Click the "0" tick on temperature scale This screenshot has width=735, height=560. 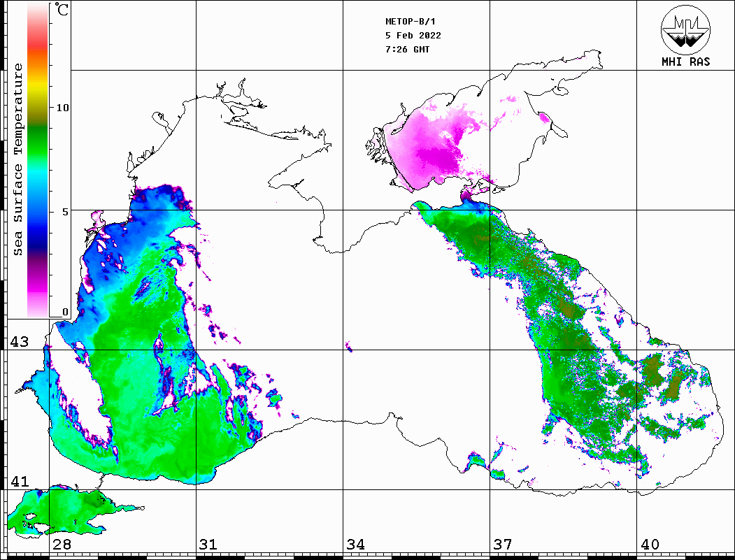point(65,312)
